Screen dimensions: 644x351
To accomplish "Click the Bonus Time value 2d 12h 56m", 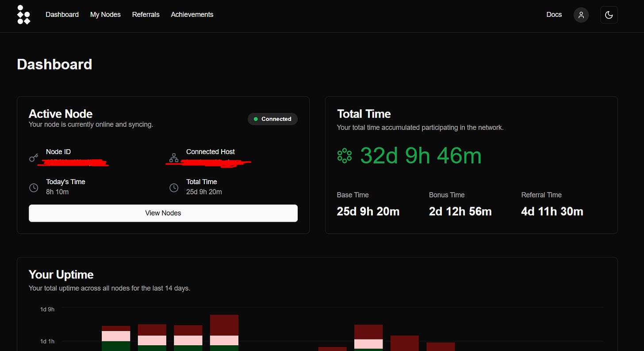I will pos(460,211).
